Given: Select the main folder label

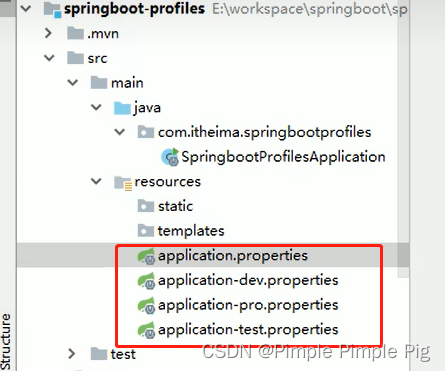Looking at the screenshot, I should point(127,83).
